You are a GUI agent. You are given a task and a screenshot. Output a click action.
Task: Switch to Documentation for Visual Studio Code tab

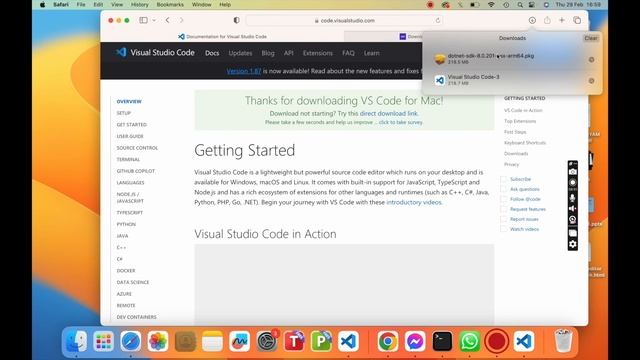(222, 36)
